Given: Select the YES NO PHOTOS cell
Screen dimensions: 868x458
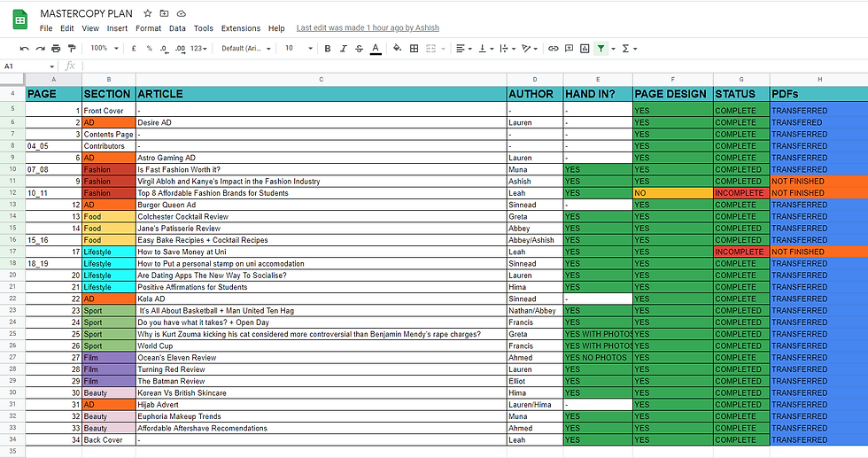Looking at the screenshot, I should pos(598,358).
